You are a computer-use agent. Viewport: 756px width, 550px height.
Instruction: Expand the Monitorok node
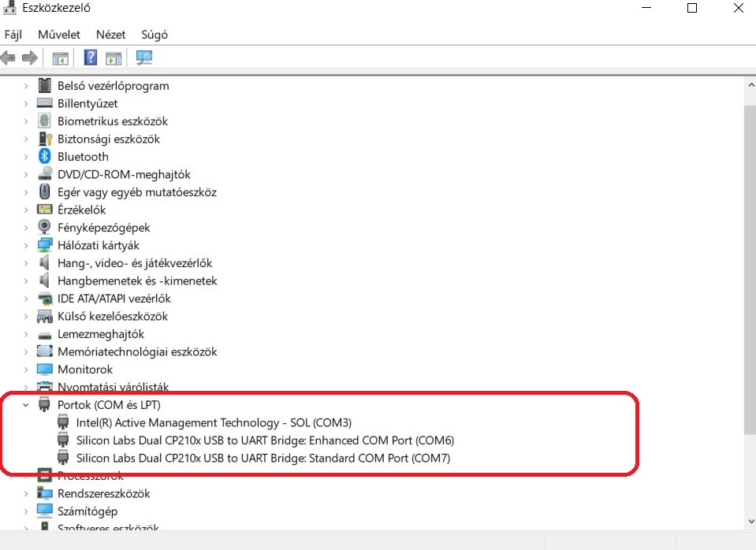[x=25, y=370]
